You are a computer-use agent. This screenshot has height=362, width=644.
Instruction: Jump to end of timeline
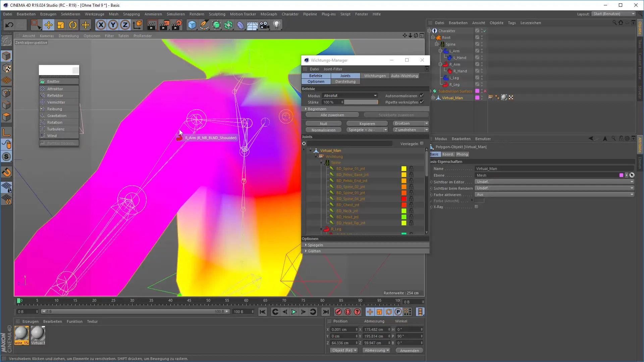326,312
